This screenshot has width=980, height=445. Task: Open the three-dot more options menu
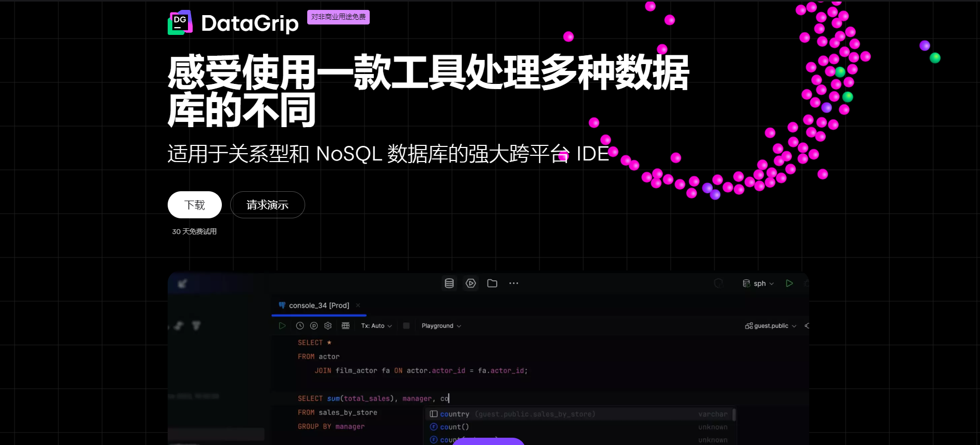(514, 283)
